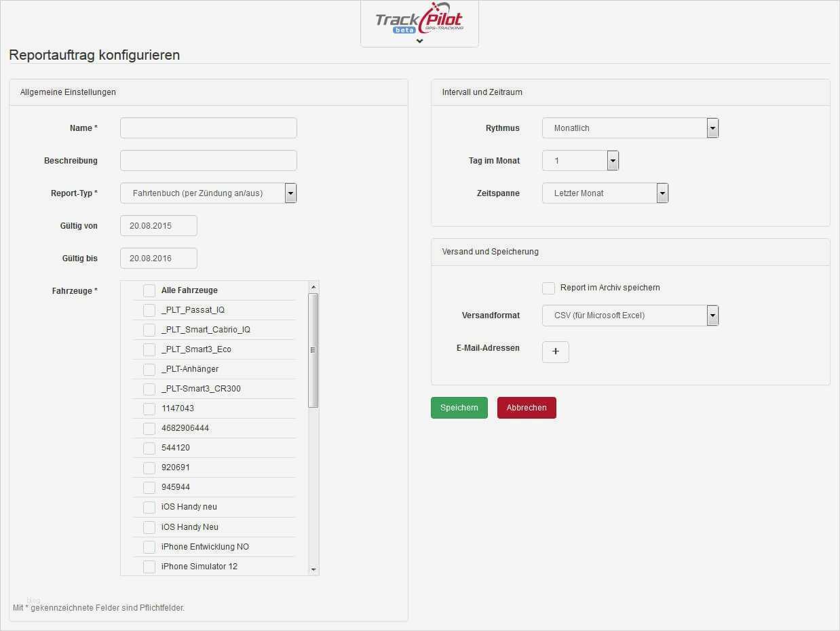Click the + icon to add an e-mail address

pos(555,351)
